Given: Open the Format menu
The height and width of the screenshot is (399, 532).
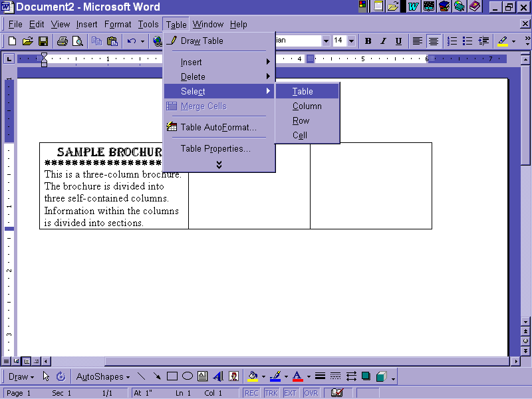Looking at the screenshot, I should [118, 25].
